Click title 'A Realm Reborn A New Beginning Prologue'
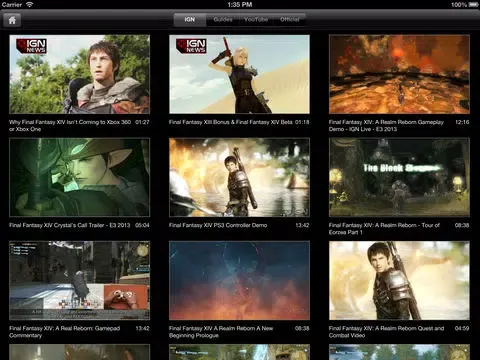Image resolution: width=480 pixels, height=360 pixels. [x=221, y=332]
